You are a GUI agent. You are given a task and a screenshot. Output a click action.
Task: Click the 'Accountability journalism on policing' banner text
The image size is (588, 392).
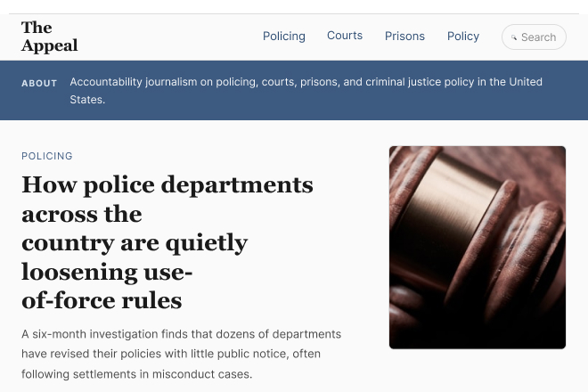coord(306,90)
